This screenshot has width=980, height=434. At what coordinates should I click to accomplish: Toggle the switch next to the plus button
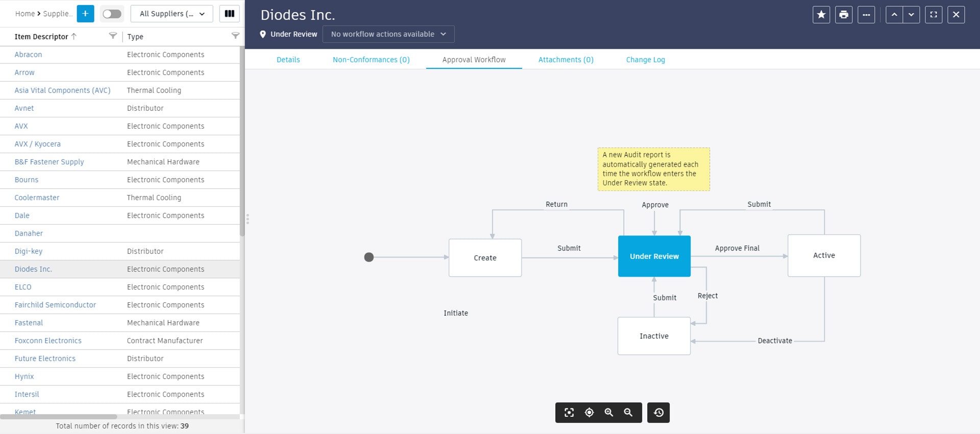112,14
